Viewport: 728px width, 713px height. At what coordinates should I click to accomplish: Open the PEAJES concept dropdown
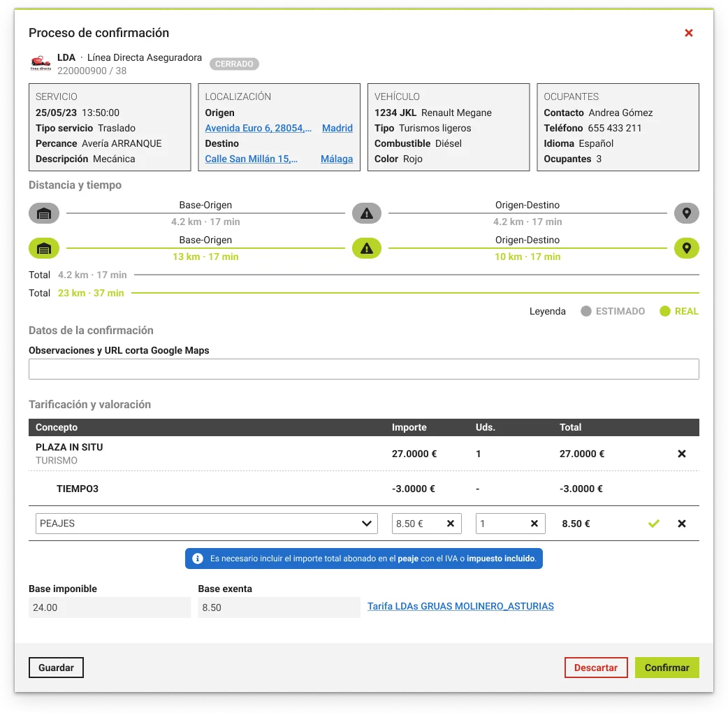pos(207,524)
